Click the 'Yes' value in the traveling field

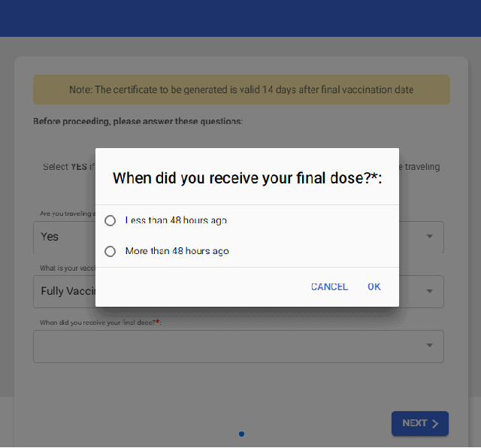pyautogui.click(x=50, y=237)
